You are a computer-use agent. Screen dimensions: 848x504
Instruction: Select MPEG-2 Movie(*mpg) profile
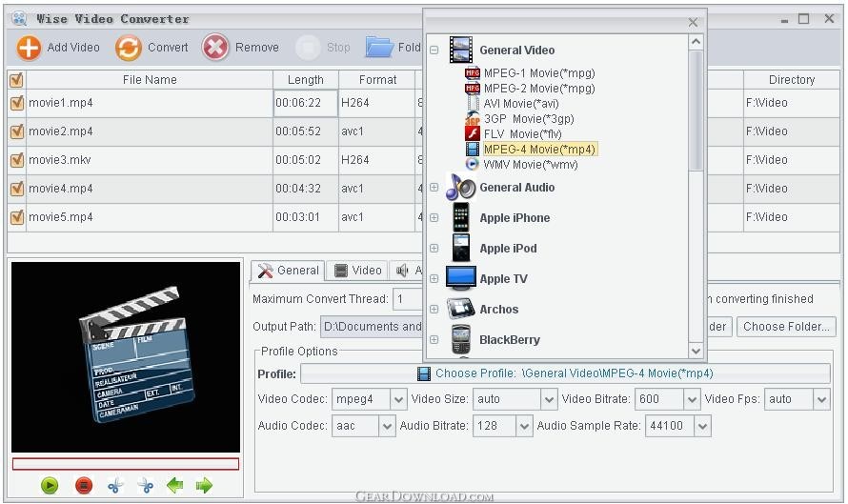(538, 89)
